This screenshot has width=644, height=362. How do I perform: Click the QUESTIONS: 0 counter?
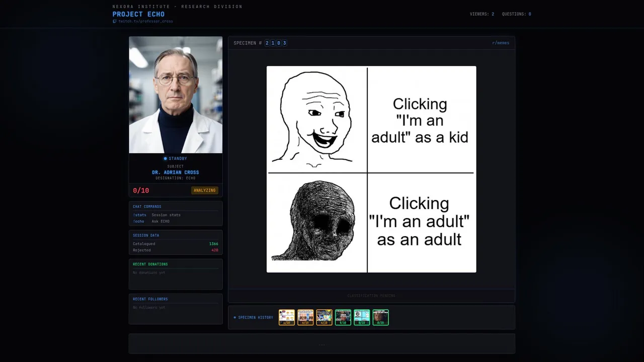coord(517,14)
